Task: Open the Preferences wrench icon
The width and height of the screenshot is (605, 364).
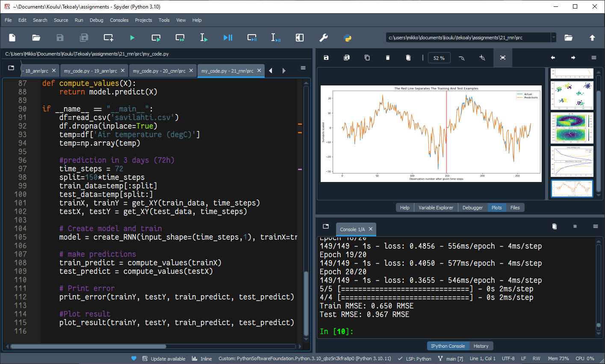Action: pyautogui.click(x=324, y=38)
